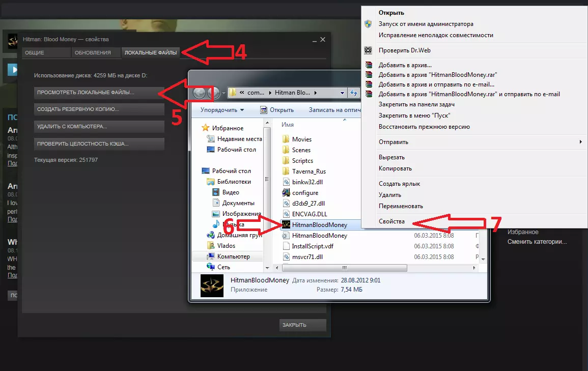Click the Библиотеки icon in navigation pane

click(210, 181)
